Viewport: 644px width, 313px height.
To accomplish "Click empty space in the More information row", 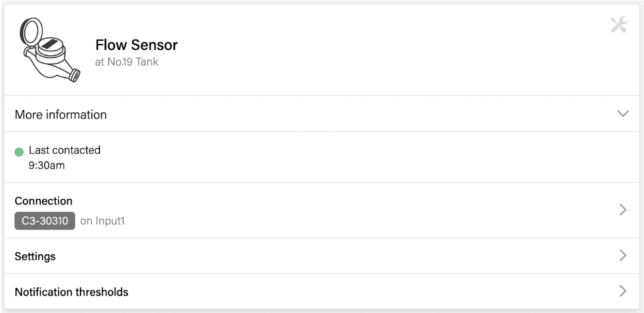I will (x=361, y=114).
